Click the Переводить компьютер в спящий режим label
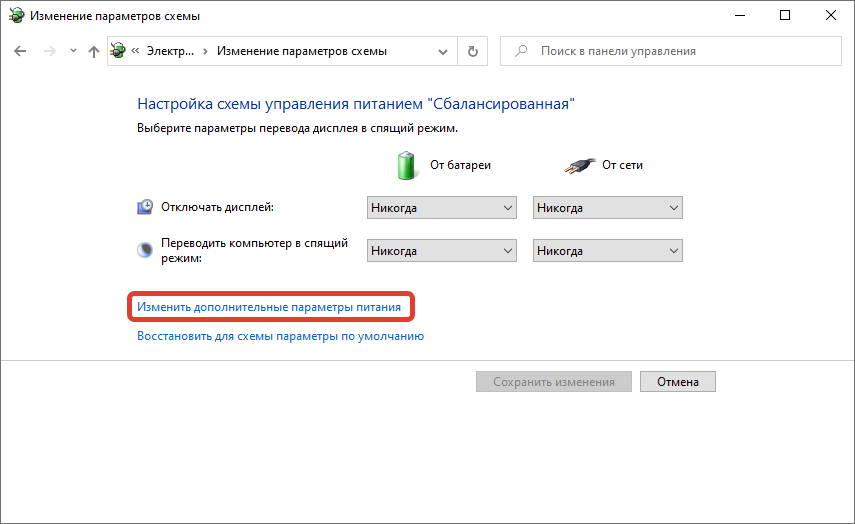 pyautogui.click(x=254, y=250)
